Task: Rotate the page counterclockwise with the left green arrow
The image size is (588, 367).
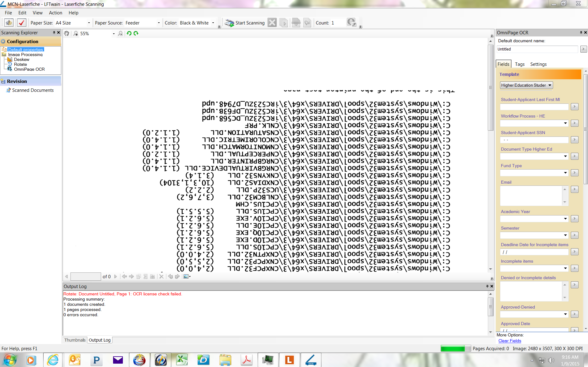Action: pyautogui.click(x=129, y=33)
